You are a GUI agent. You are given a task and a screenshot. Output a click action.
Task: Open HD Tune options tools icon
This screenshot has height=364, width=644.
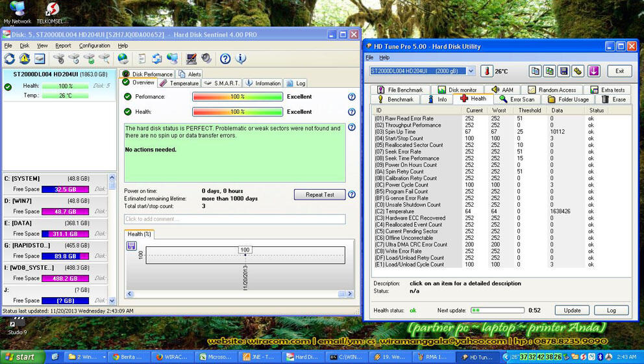pos(578,71)
